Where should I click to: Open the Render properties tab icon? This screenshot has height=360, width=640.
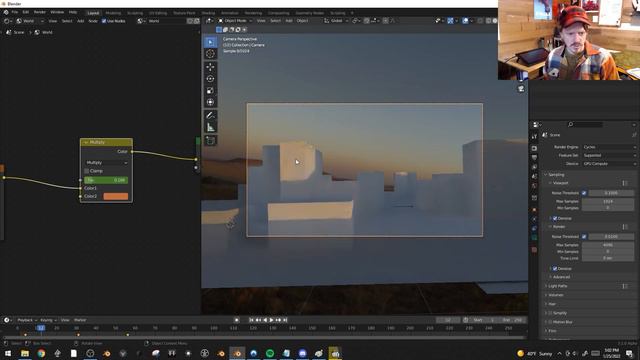(534, 148)
